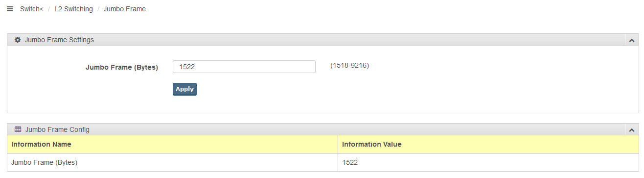Viewport: 644px width, 178px height.
Task: Open the L2 Switching breadcrumb
Action: (73, 9)
